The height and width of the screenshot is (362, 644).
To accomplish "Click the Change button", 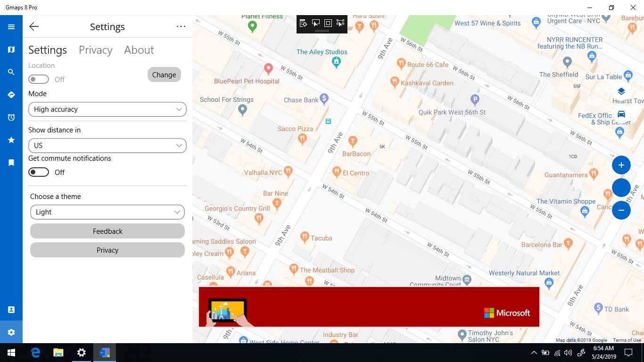I will [x=164, y=74].
